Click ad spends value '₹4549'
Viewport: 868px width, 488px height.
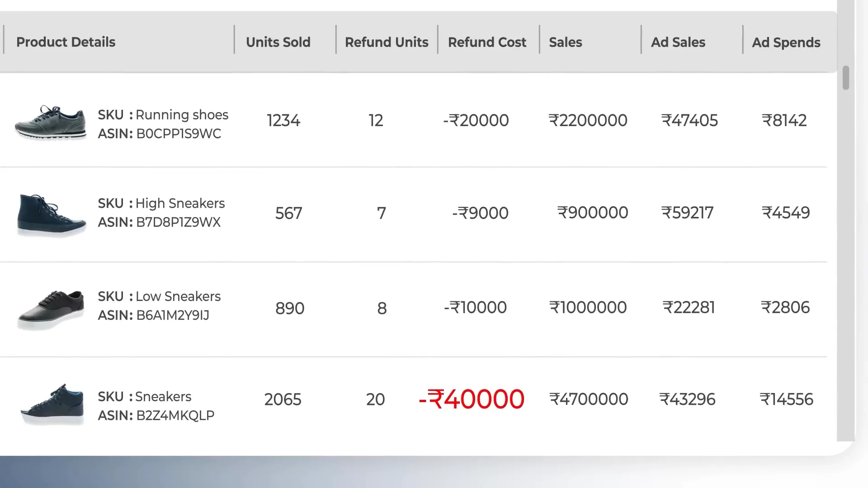[786, 213]
